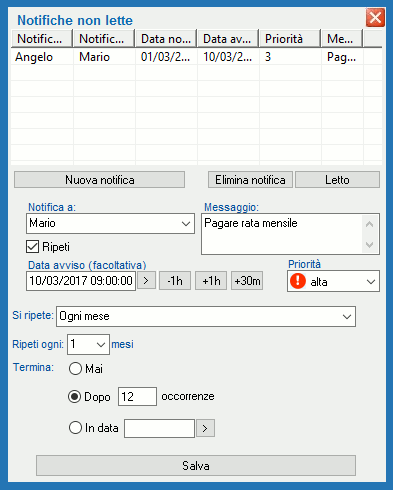
Task: Click Nuova notifica button
Action: (x=99, y=180)
